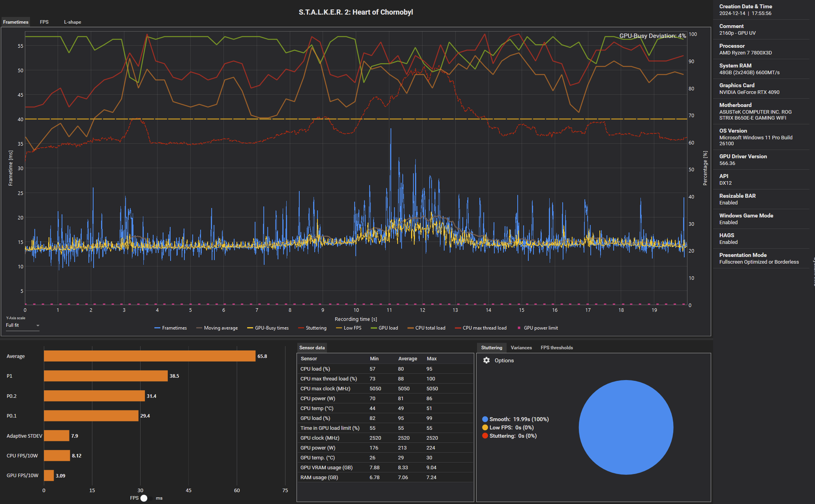This screenshot has height=504, width=815.
Task: Click the Low FPS legend marker
Action: point(339,328)
